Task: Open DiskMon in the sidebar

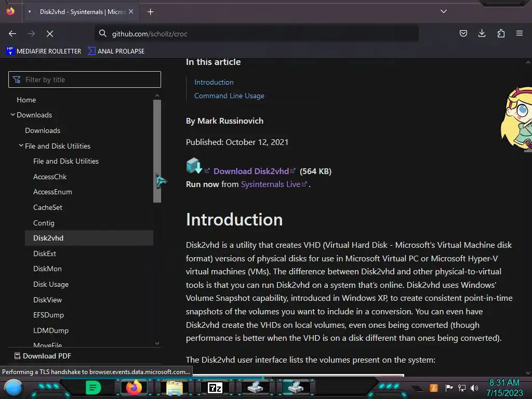Action: pos(47,269)
